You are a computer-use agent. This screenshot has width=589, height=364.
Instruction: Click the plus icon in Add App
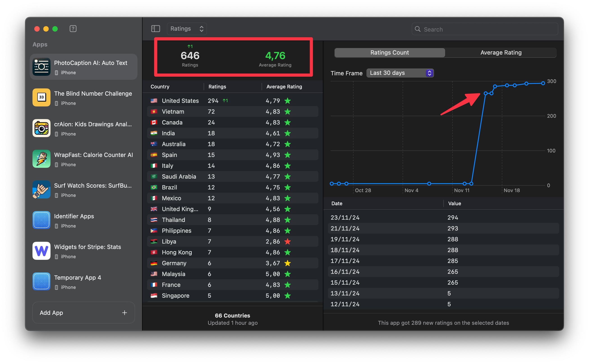coord(124,313)
